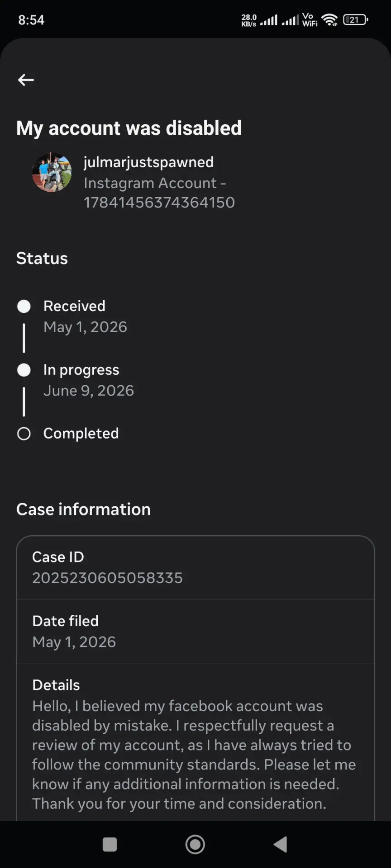Tap the back arrow icon
391x868 pixels.
tap(26, 80)
